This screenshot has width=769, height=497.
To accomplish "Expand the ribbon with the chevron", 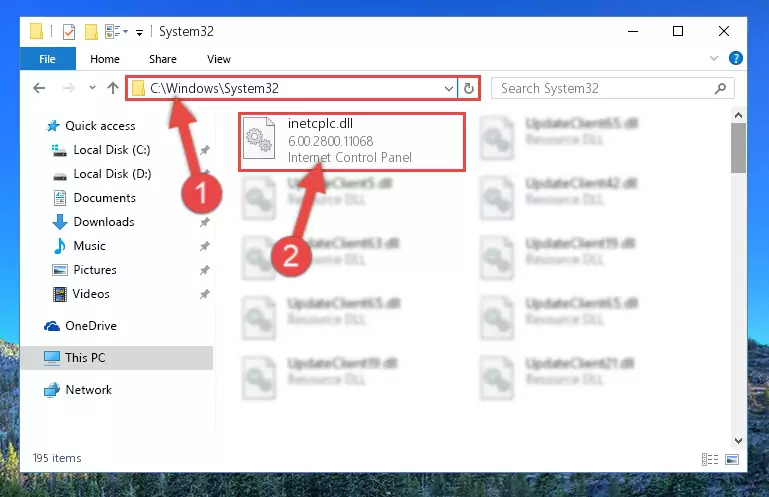I will coord(714,58).
